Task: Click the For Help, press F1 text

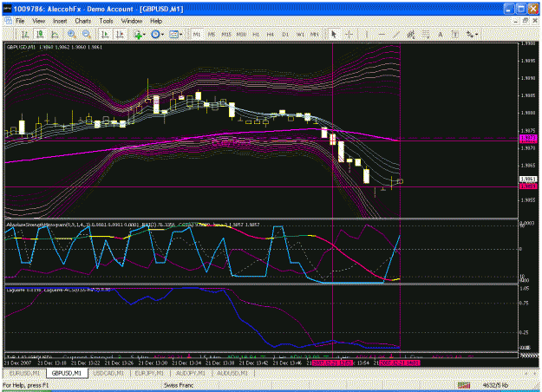Action: pyautogui.click(x=25, y=385)
